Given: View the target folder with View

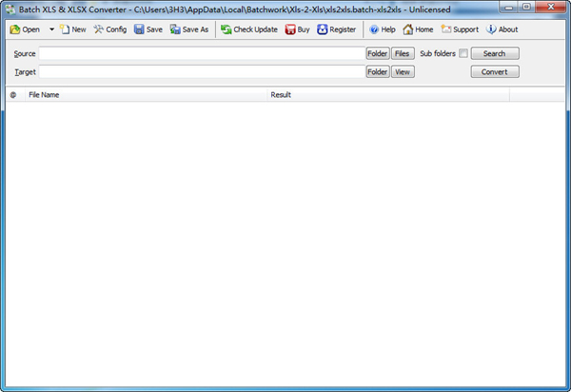Looking at the screenshot, I should (403, 71).
